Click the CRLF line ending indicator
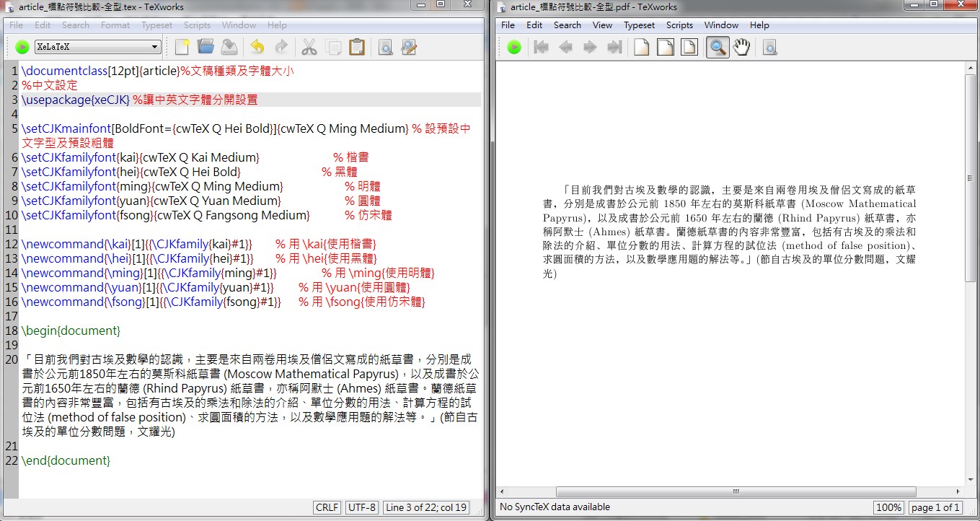This screenshot has height=521, width=980. [327, 507]
